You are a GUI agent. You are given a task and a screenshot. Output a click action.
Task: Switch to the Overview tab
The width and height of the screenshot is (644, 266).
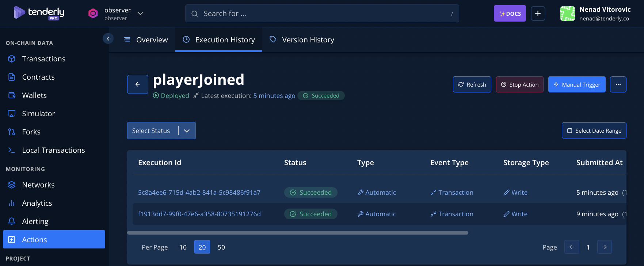146,40
